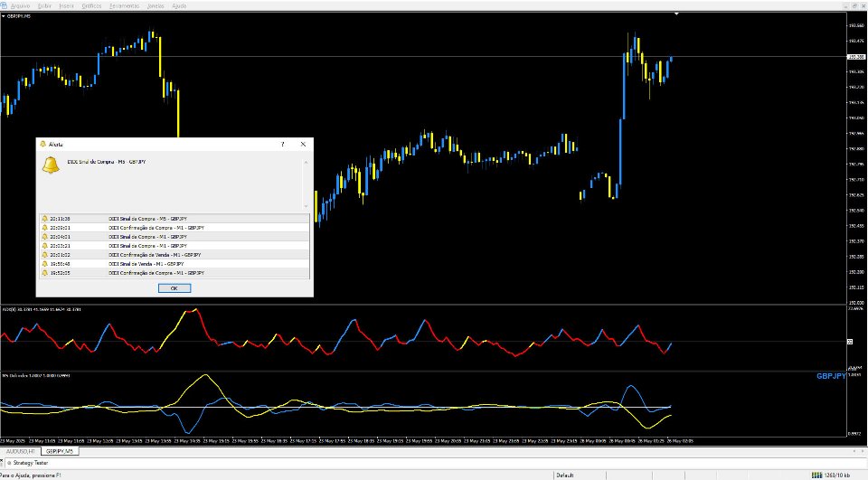Image resolution: width=868 pixels, height=480 pixels.
Task: Open the Inserir menu
Action: click(66, 6)
